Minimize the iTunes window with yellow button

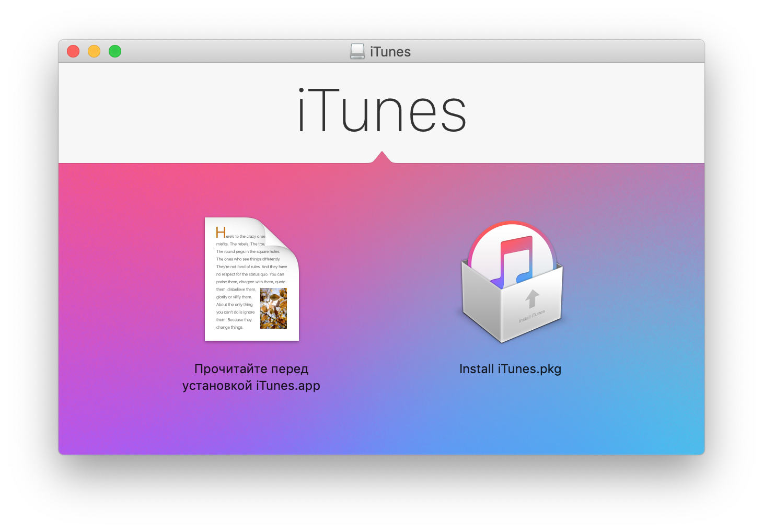[x=94, y=51]
